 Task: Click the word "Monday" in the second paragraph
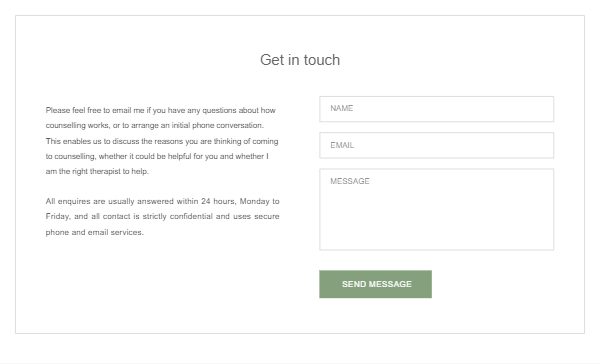pos(254,201)
